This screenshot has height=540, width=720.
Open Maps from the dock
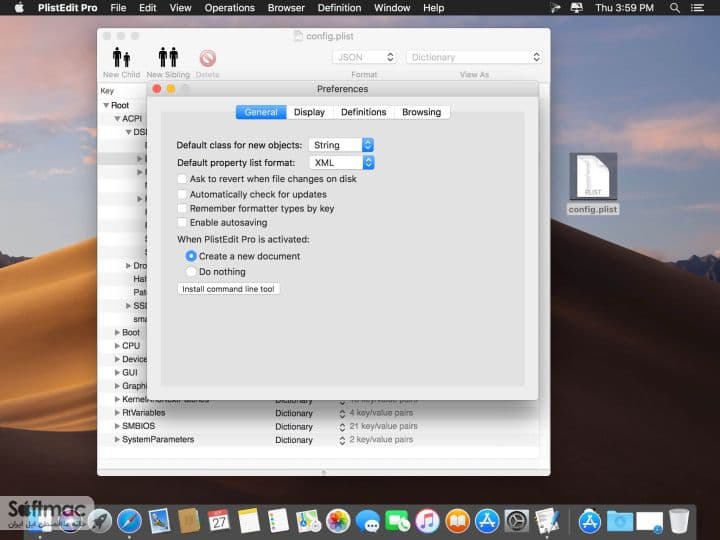(x=308, y=521)
